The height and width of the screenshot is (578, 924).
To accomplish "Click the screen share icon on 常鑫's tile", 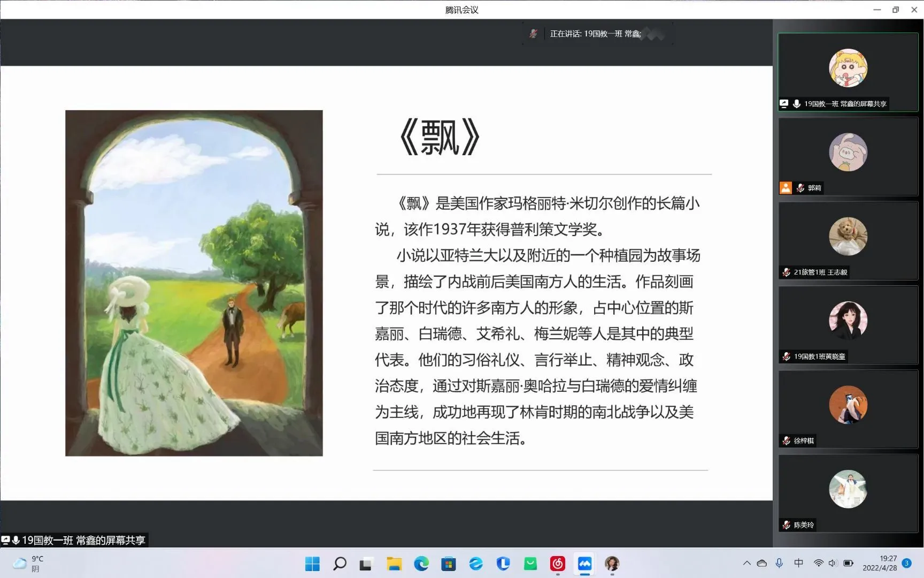I will point(784,104).
